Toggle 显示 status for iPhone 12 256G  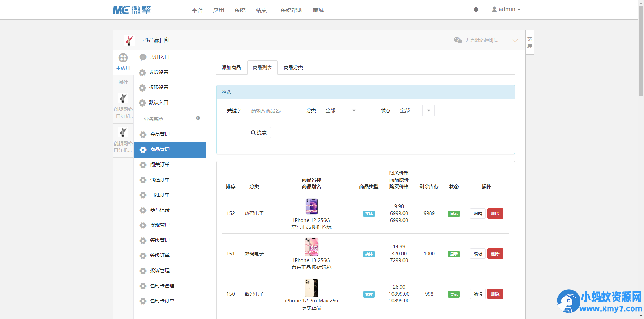pos(454,214)
